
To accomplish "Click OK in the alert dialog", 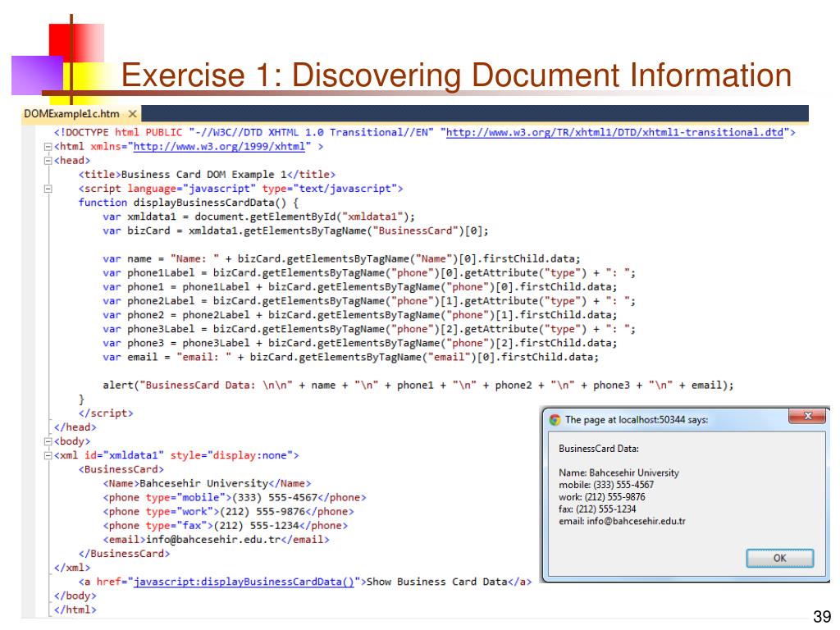I will [780, 558].
